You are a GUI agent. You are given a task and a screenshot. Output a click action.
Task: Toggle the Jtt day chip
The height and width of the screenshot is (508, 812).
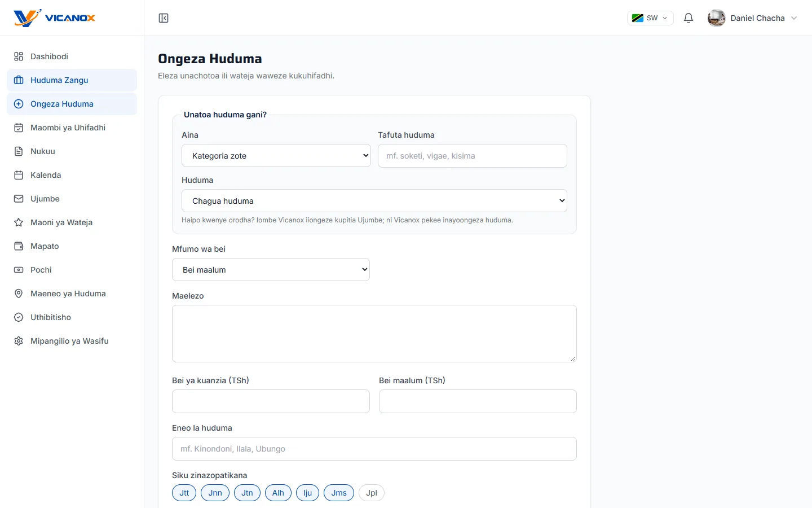184,493
